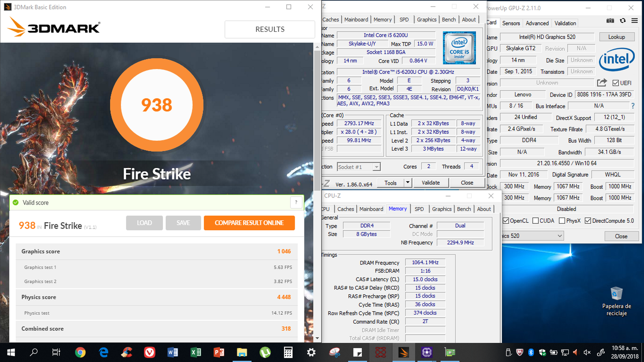Click LOAD button in 3DMark
Image resolution: width=644 pixels, height=362 pixels.
[144, 223]
